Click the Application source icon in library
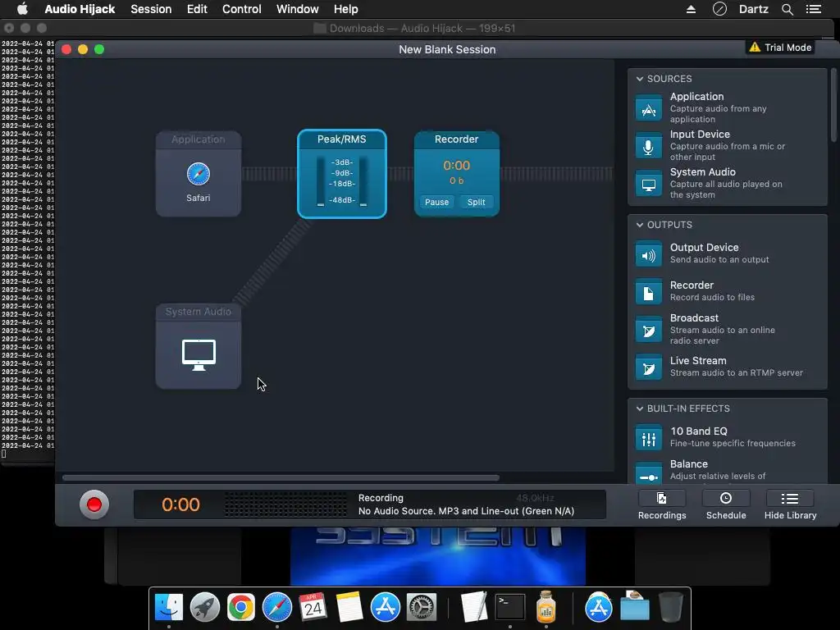 pyautogui.click(x=648, y=108)
